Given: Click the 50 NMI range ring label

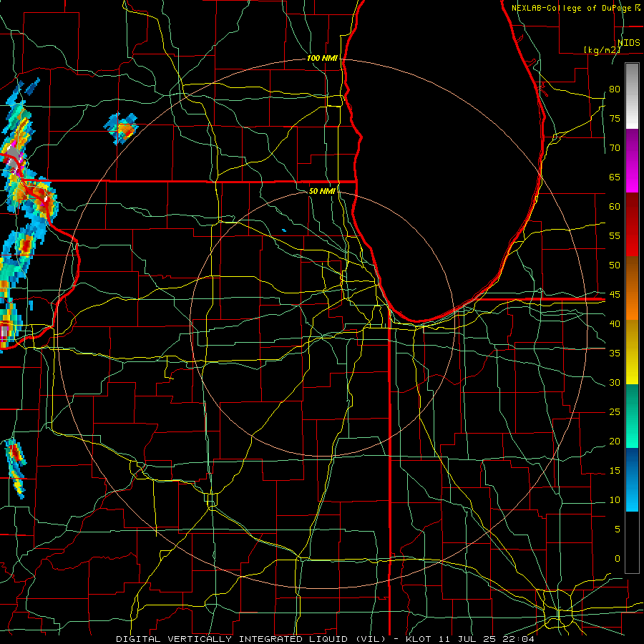Looking at the screenshot, I should 322,191.
